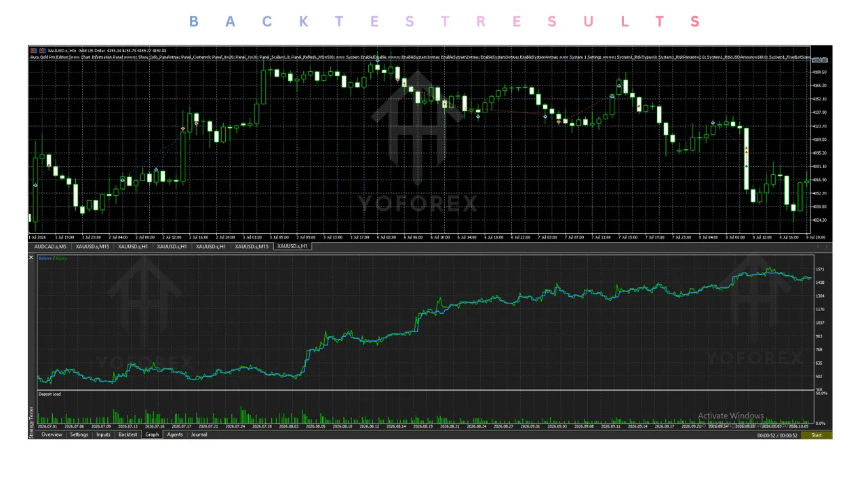Switch to the AUDCAD.s,M5 chart tab

tap(50, 247)
